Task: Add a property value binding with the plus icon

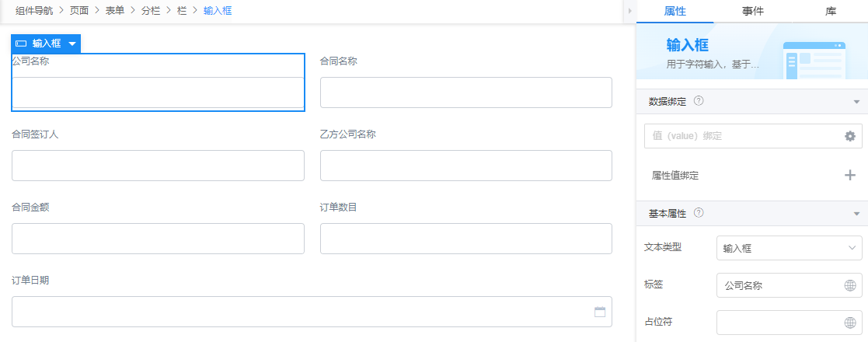Action: [x=849, y=176]
